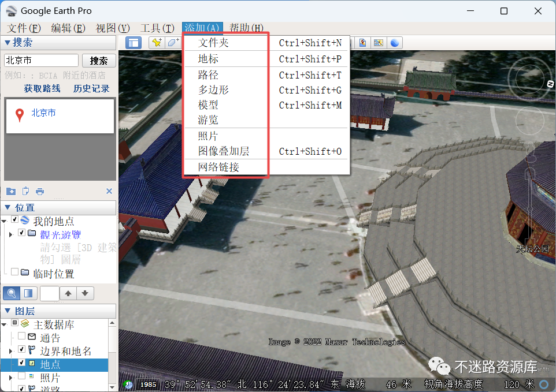Toggle the 觀光遊覽 checkbox

pos(21,233)
